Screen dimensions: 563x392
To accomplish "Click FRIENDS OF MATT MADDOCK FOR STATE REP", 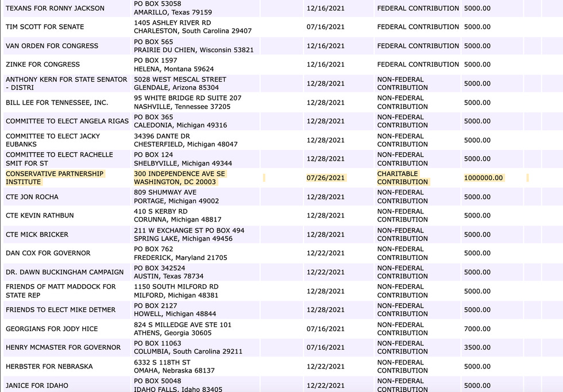I will tap(61, 291).
